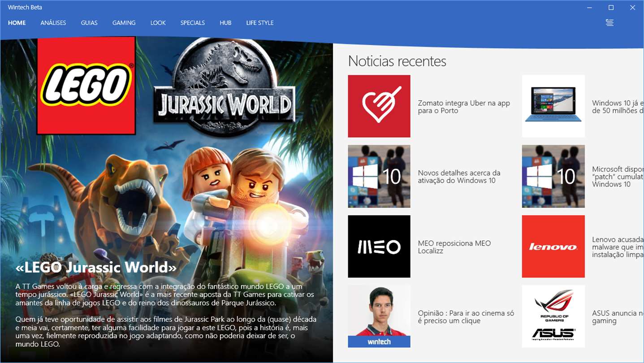
Task: Open the list menu icon in header
Action: click(x=609, y=23)
